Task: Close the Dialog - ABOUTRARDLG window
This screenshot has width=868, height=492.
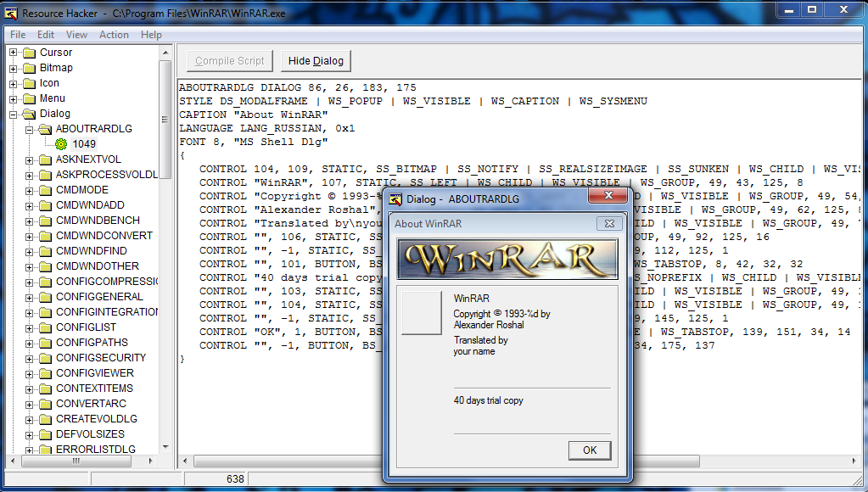Action: 608,195
